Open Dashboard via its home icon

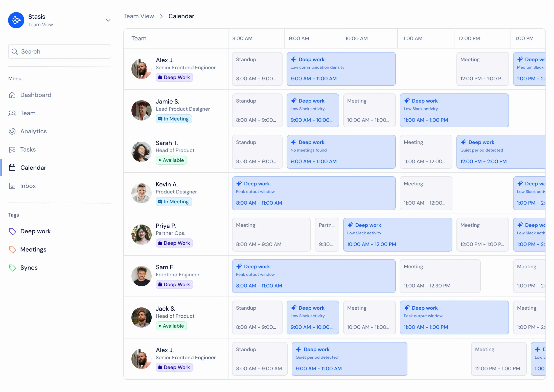(x=12, y=95)
